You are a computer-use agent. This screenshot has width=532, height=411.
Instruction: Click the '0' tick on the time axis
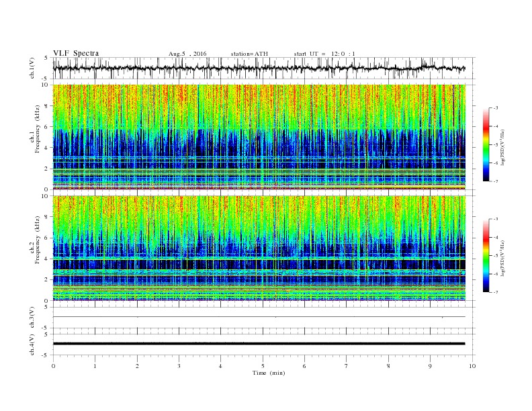click(x=53, y=366)
